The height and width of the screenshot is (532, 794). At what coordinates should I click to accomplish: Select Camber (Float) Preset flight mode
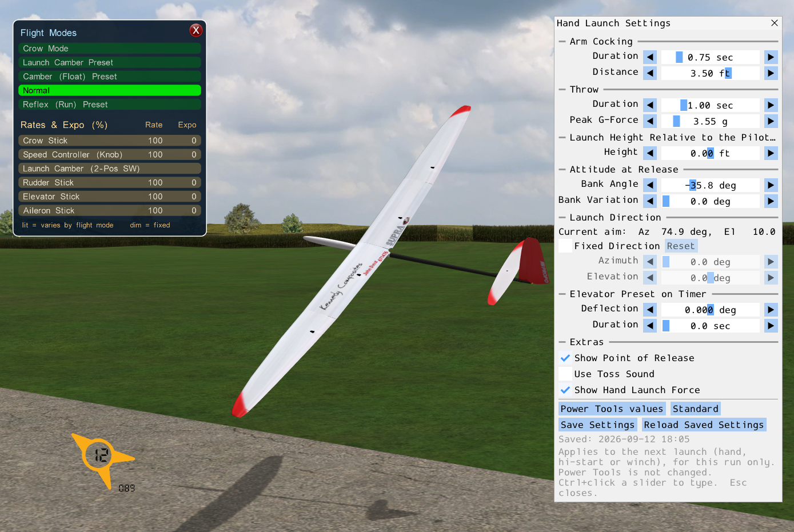tap(110, 77)
